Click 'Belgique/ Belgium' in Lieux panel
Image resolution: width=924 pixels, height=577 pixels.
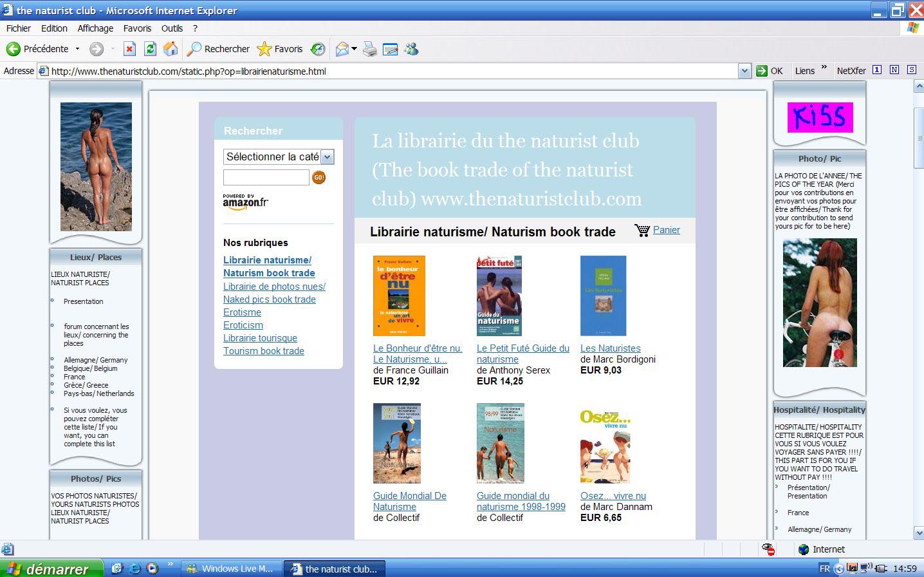click(x=90, y=368)
